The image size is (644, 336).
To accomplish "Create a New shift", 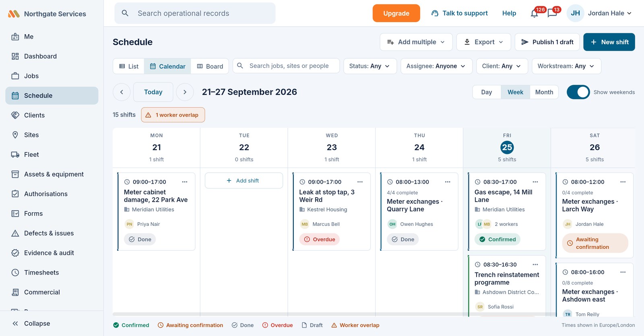I will (609, 42).
